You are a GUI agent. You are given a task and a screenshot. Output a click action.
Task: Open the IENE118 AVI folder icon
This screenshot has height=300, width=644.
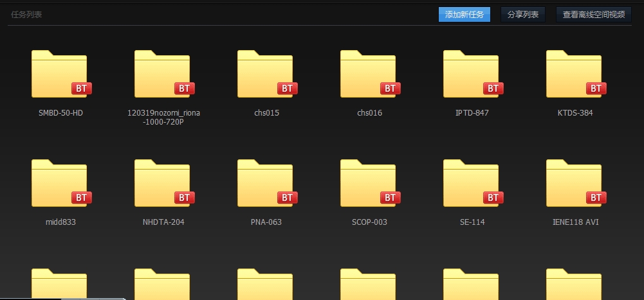tap(575, 183)
